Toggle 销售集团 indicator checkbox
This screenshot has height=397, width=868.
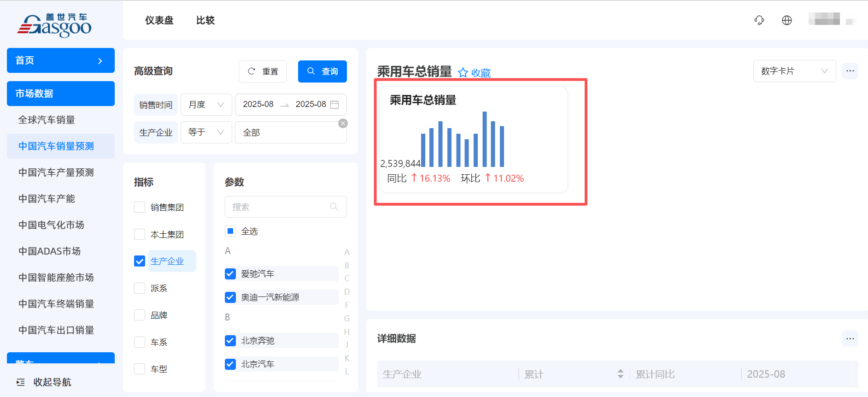point(140,207)
